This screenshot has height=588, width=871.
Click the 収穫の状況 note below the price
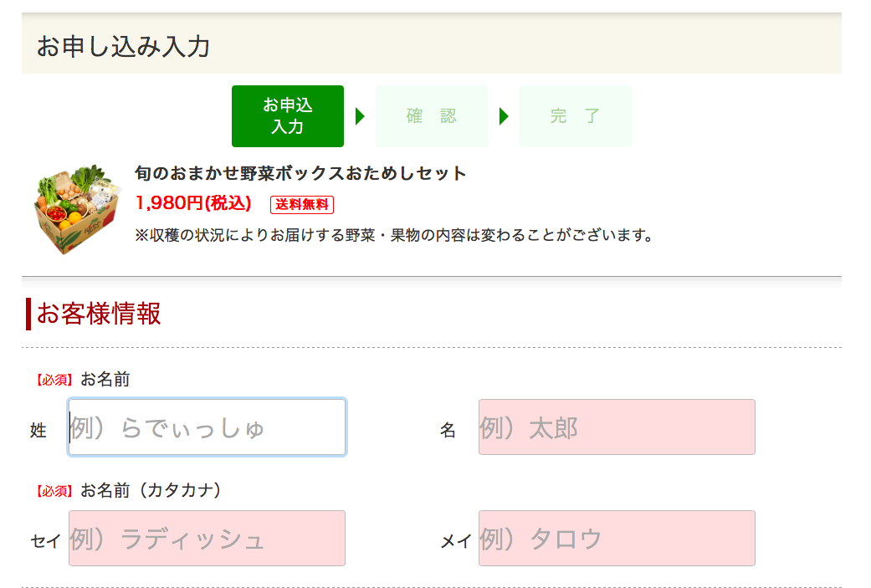click(393, 235)
